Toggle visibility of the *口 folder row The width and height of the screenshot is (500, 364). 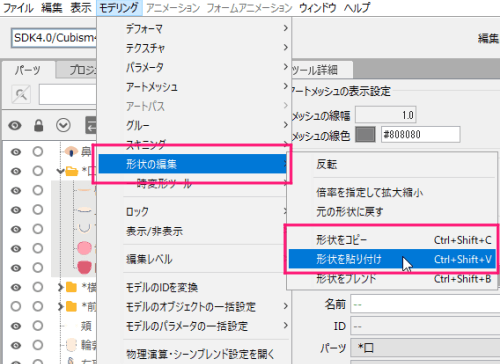pos(16,171)
